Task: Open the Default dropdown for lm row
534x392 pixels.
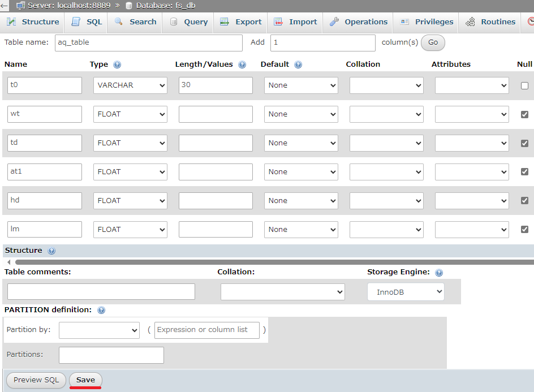Action: point(301,230)
